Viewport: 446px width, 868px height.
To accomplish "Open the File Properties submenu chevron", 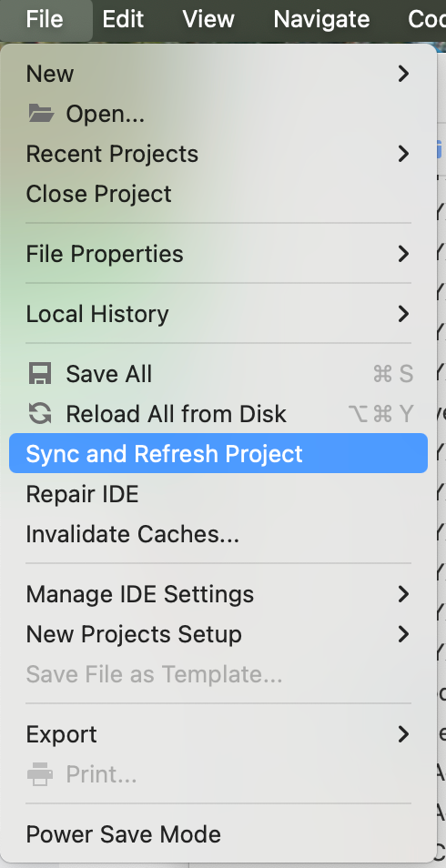I will coord(403,254).
